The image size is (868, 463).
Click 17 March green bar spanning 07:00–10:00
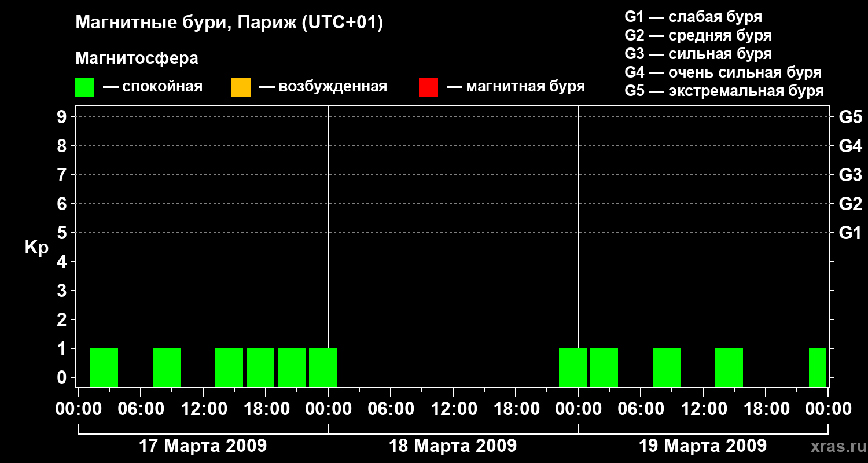[167, 367]
